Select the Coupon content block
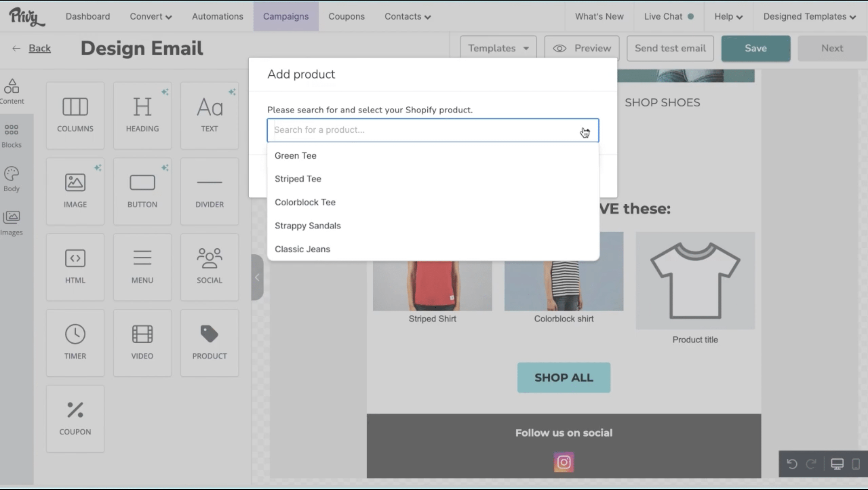This screenshot has width=868, height=490. pos(75,419)
